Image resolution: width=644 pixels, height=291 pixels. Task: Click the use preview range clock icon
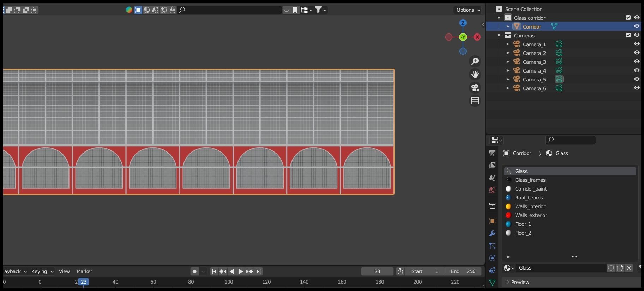(400, 271)
